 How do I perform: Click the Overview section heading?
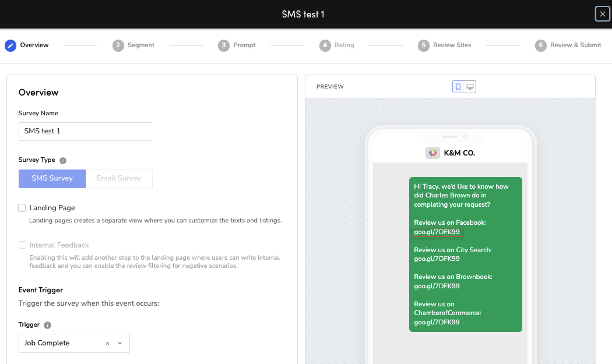coord(38,93)
